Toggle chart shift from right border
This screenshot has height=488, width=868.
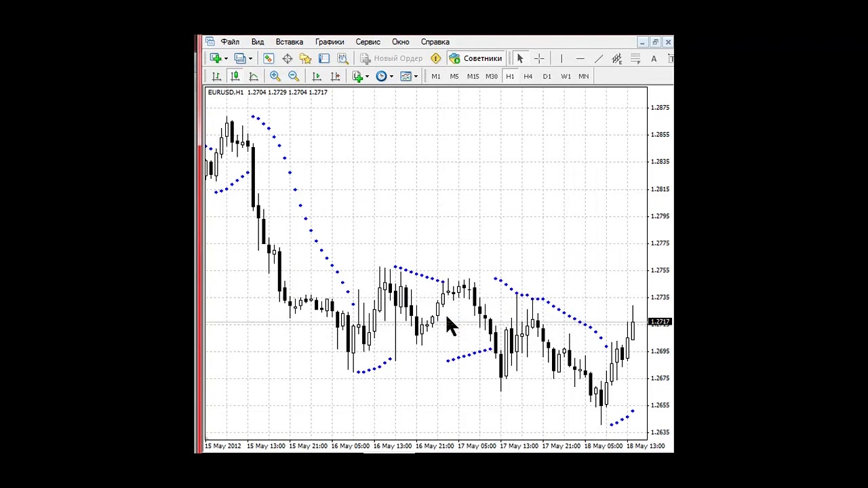(x=335, y=77)
